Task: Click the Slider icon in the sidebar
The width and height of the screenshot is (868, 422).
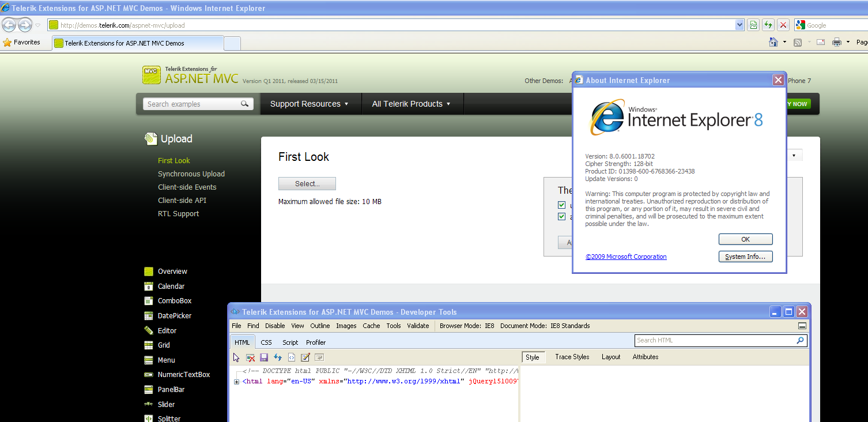Action: (149, 405)
